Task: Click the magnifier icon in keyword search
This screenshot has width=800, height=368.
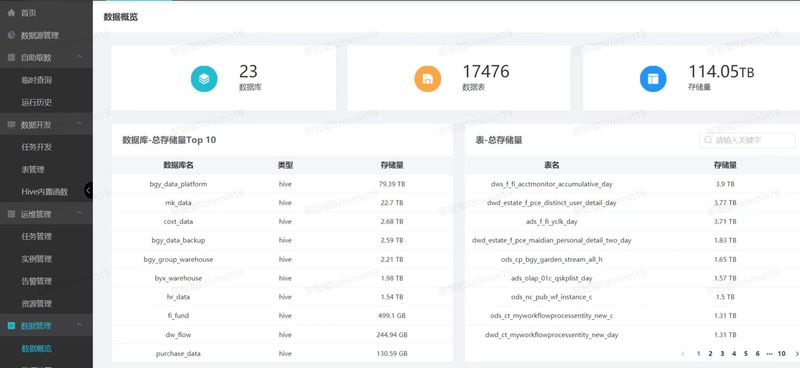Action: coord(708,140)
